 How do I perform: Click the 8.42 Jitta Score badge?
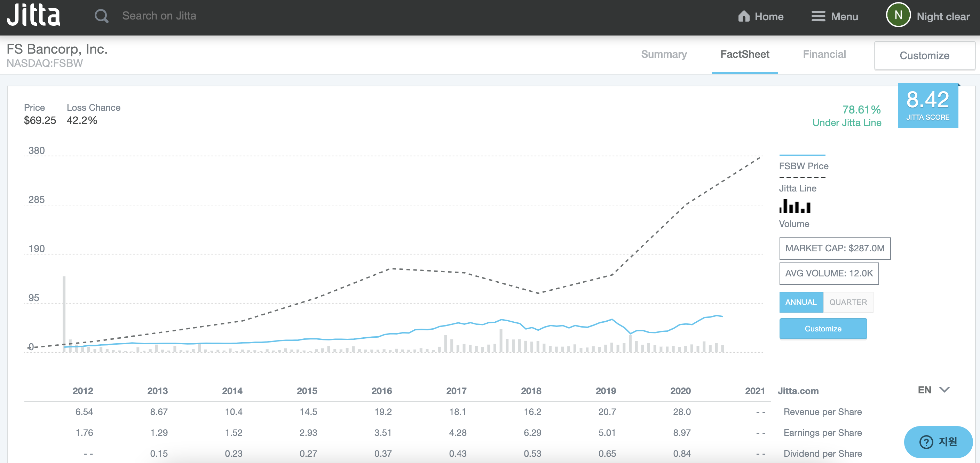click(927, 105)
